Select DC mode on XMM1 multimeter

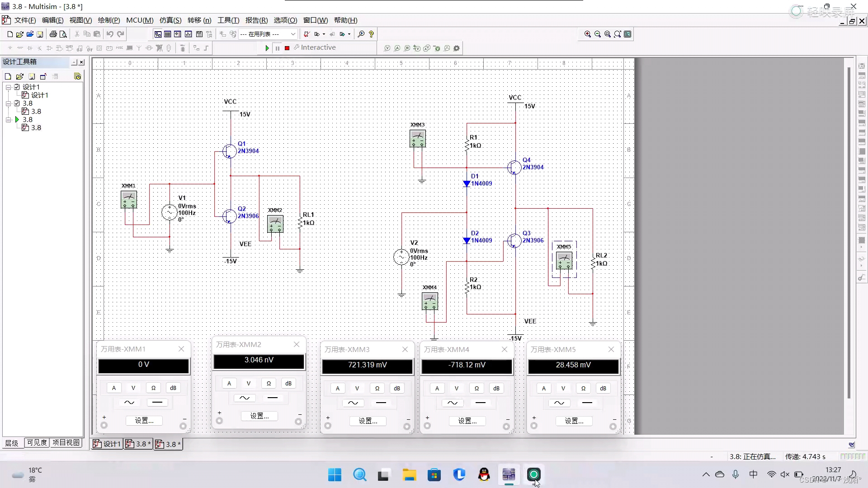click(x=157, y=402)
